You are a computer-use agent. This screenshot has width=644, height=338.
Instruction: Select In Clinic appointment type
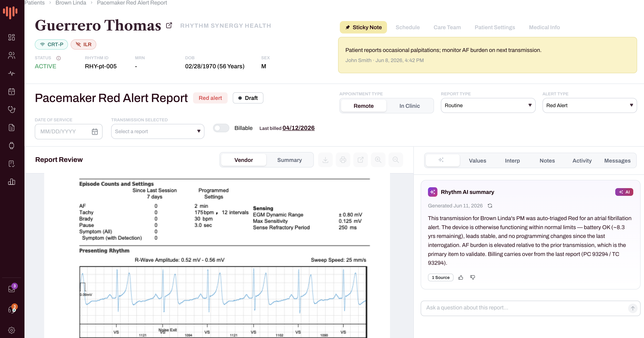click(x=410, y=106)
